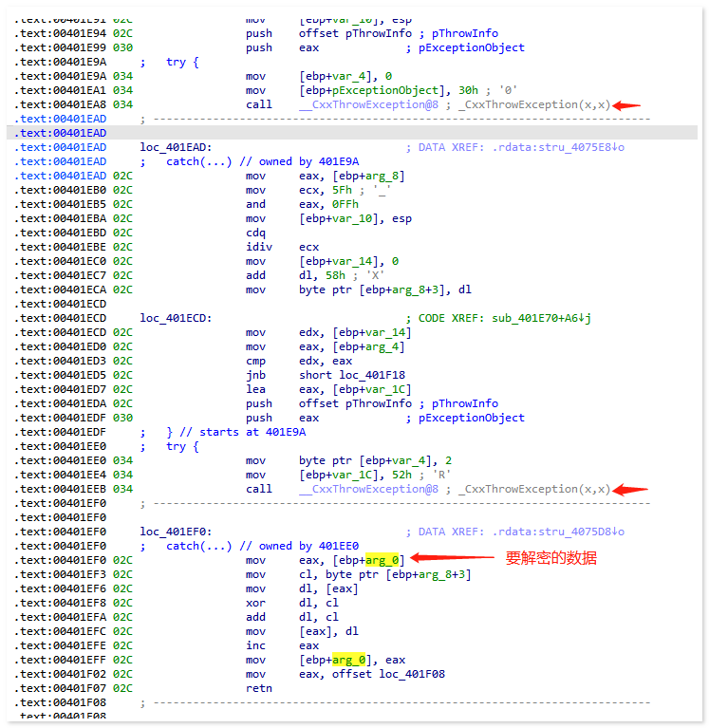Viewport: 709px width, 728px height.
Task: Follow code xref sub_401E70+A6
Action: click(x=538, y=318)
